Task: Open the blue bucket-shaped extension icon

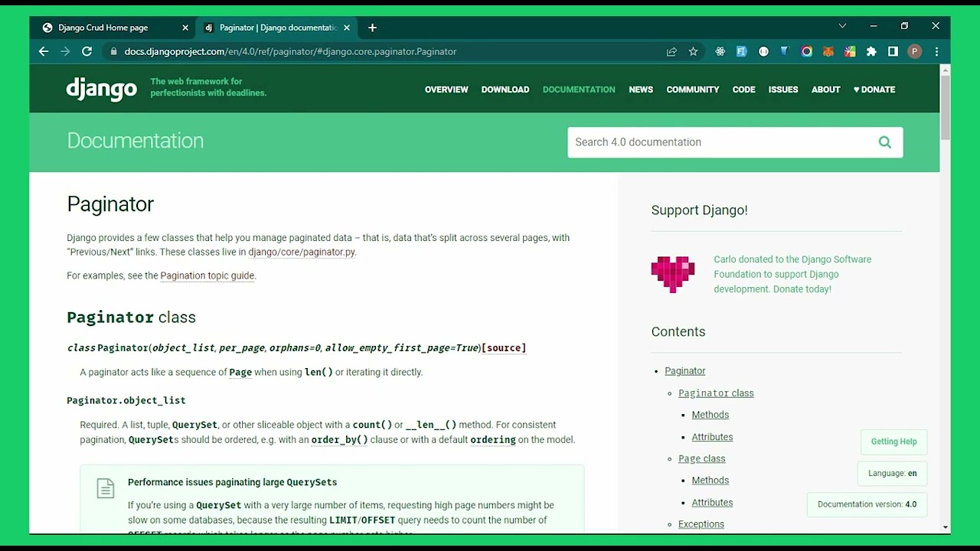Action: (x=785, y=51)
